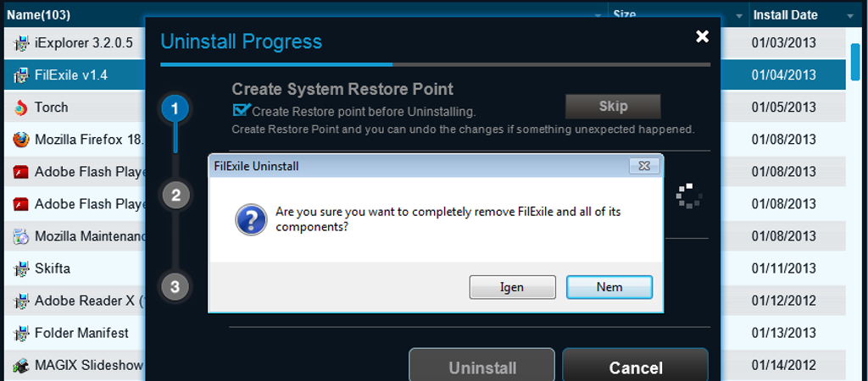Click the program list vertical scrollbar thumb

coord(856,61)
